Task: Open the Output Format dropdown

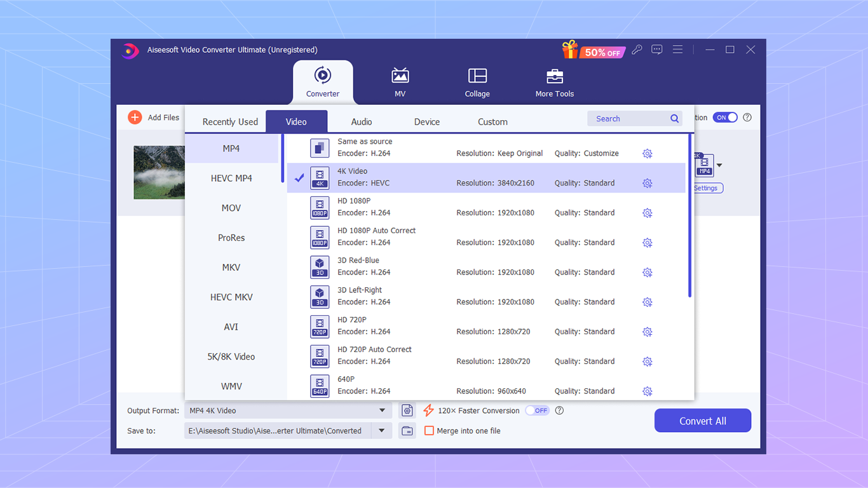Action: click(x=383, y=410)
